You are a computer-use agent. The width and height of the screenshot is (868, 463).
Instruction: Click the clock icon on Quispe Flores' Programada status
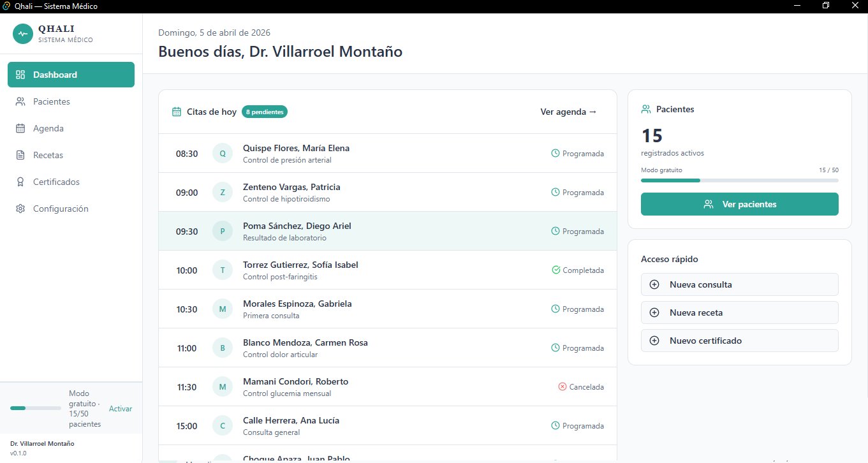click(x=554, y=153)
